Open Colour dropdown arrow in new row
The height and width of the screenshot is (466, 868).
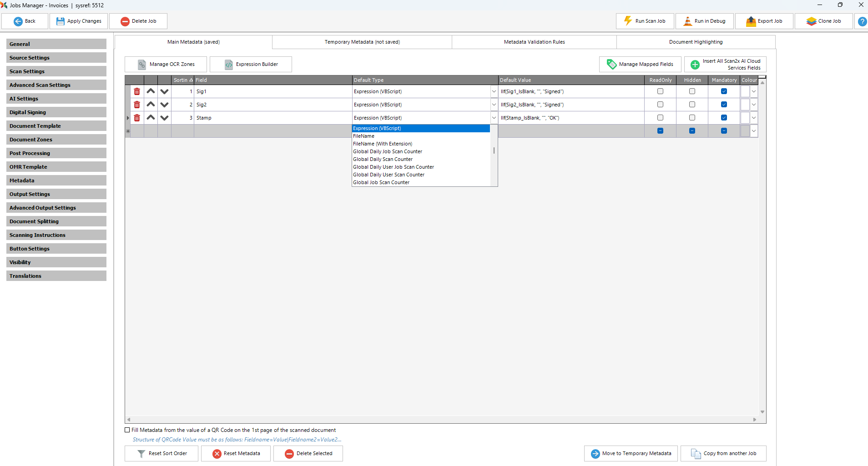coord(754,131)
